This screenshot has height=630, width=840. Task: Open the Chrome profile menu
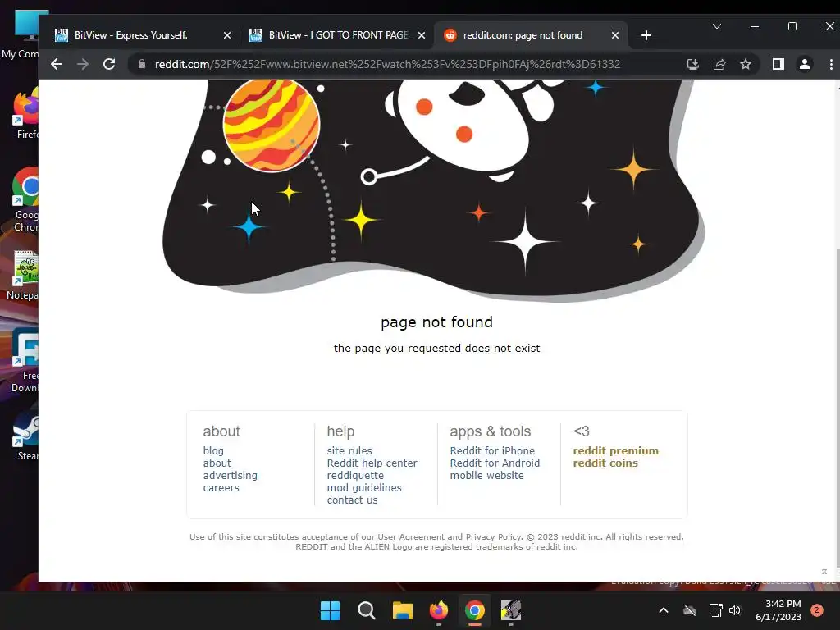[804, 64]
